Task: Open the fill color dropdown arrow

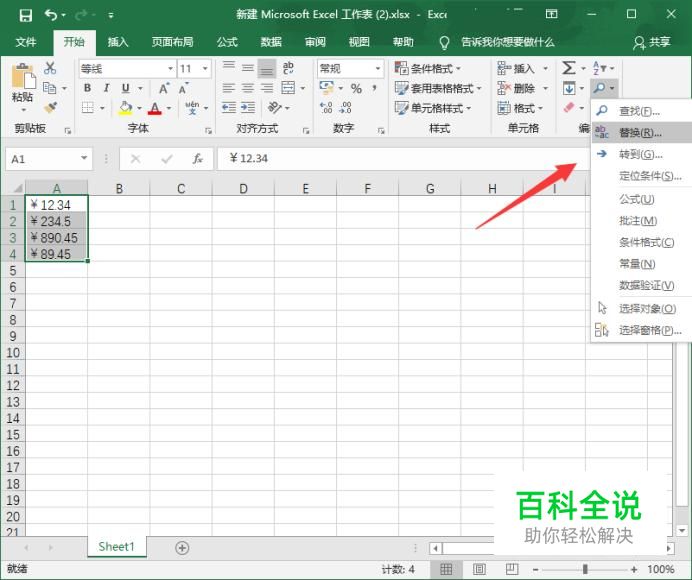Action: (139, 108)
